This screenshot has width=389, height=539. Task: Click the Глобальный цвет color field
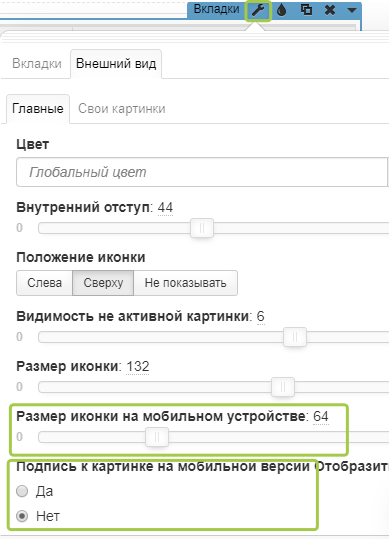tap(202, 172)
